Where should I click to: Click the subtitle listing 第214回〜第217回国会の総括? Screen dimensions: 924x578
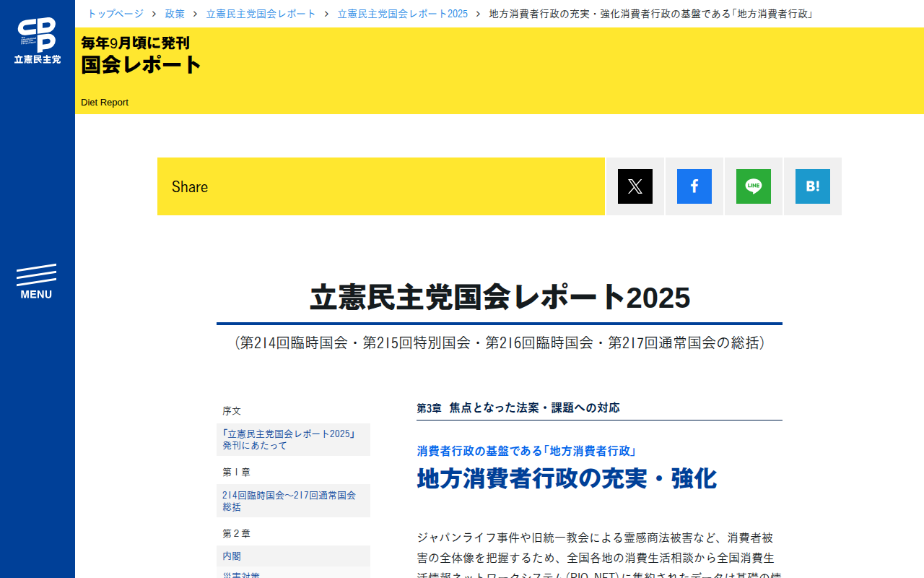[500, 342]
